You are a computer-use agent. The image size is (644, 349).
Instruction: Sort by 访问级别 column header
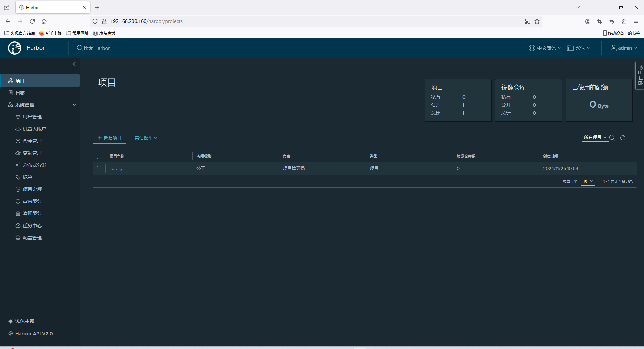pos(204,156)
